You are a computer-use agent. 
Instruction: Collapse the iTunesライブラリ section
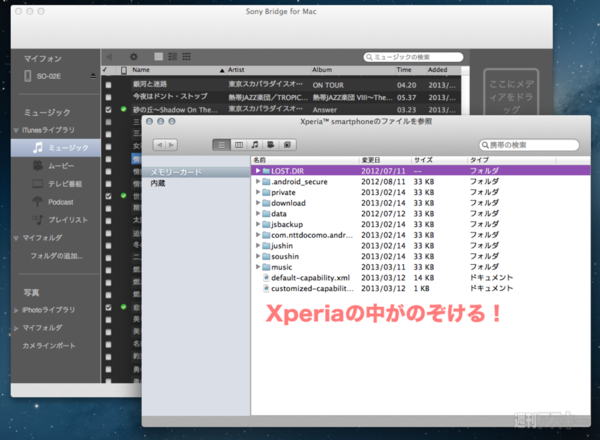pos(16,130)
